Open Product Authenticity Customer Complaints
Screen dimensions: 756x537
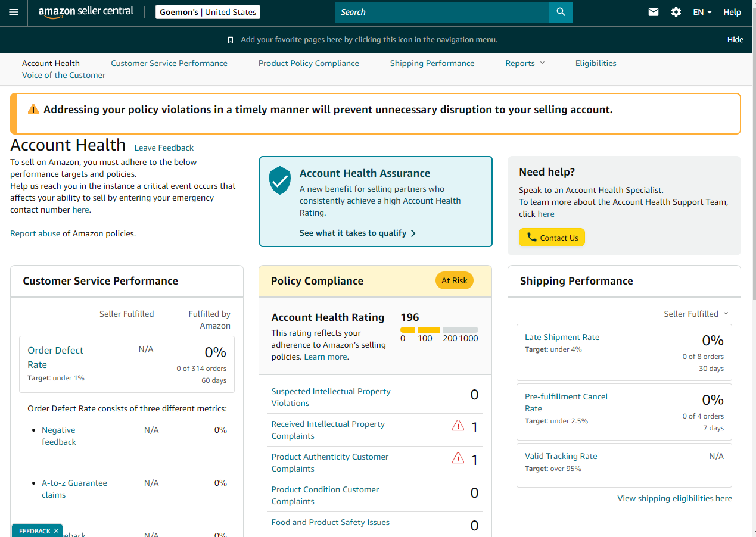[330, 463]
